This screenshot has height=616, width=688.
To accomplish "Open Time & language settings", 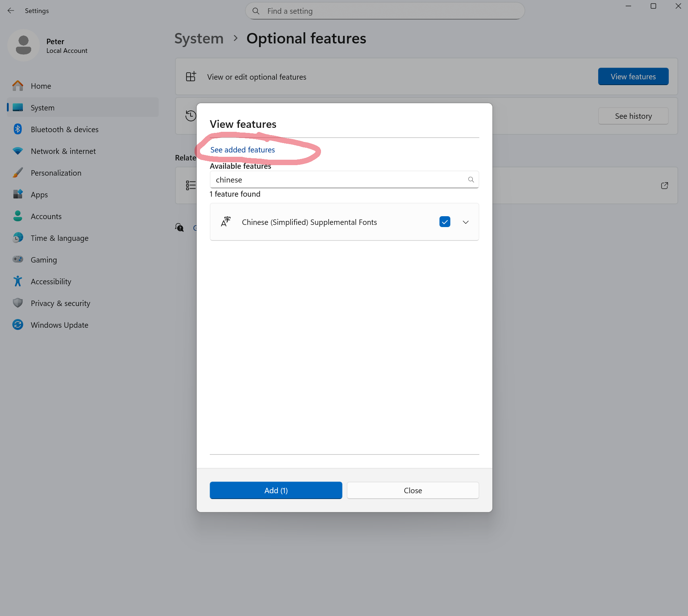I will coord(83,238).
